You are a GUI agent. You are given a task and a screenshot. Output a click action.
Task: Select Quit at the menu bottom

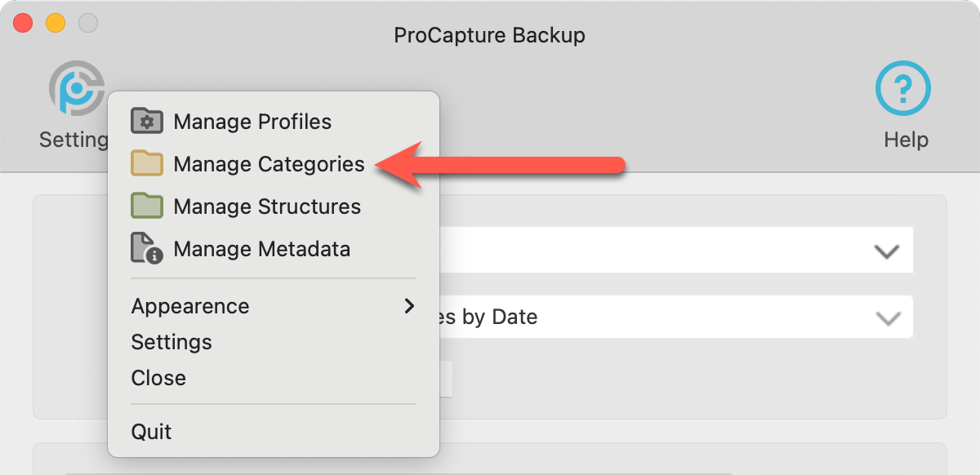[151, 431]
